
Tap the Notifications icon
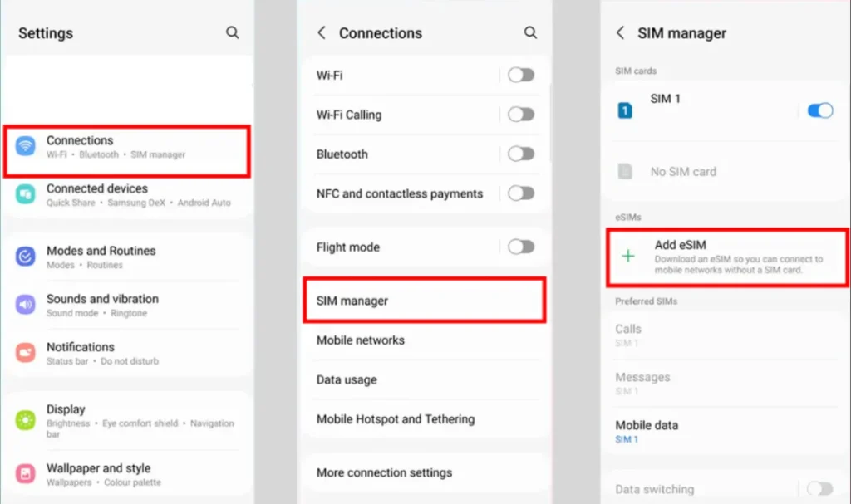point(26,353)
